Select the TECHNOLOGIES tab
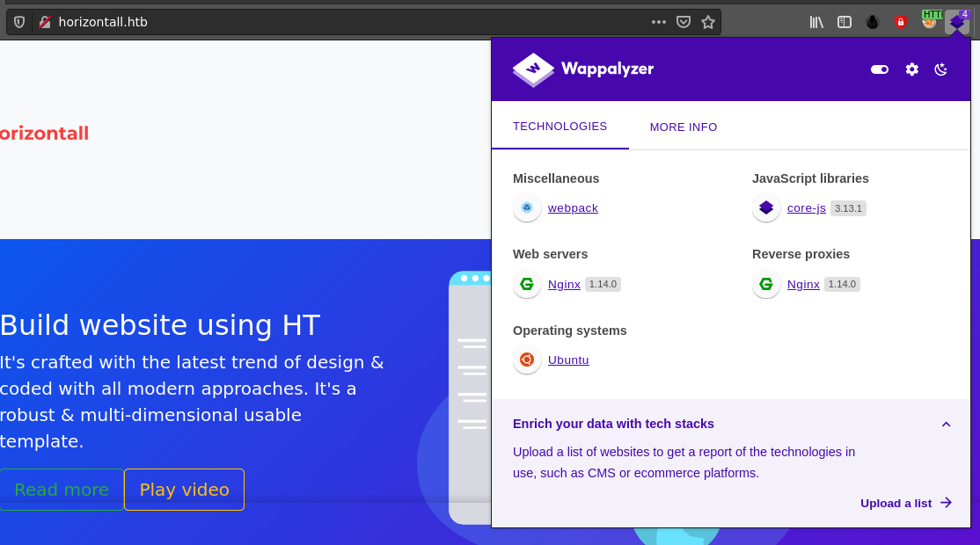Image resolution: width=980 pixels, height=545 pixels. pos(559,126)
